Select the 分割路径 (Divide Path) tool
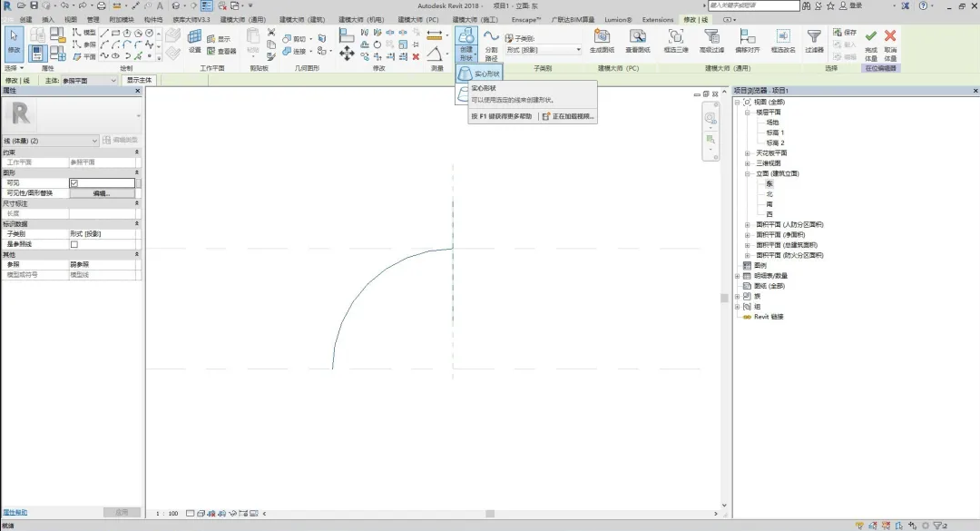Viewport: 980px width, 531px height. point(491,43)
